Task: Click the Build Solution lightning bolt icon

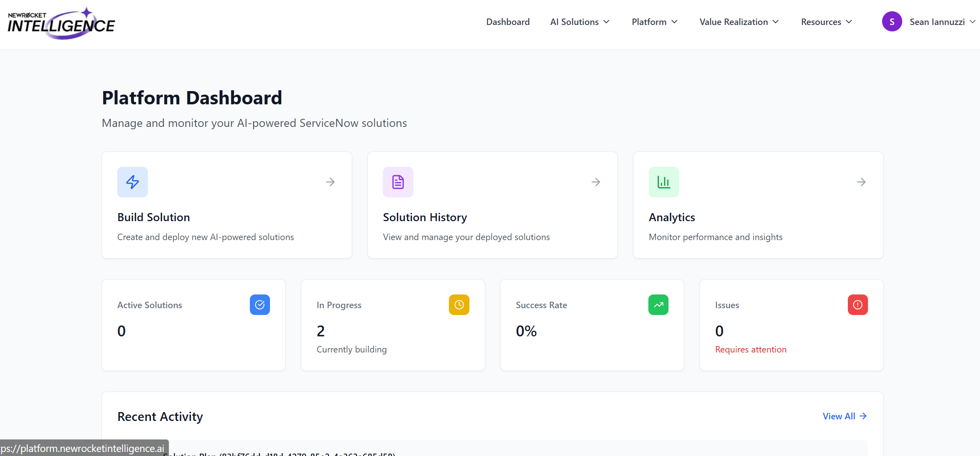Action: (x=133, y=182)
